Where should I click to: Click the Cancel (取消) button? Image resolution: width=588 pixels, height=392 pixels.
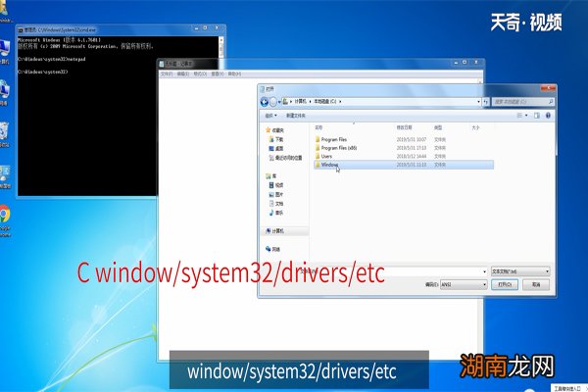pyautogui.click(x=536, y=285)
